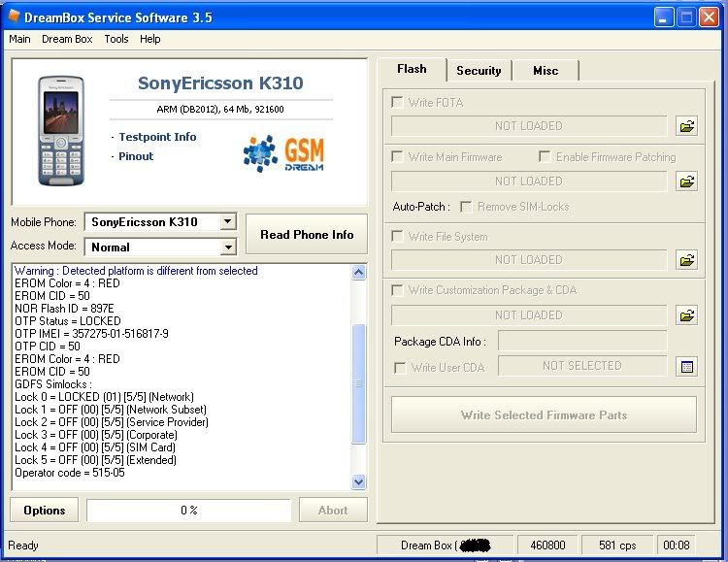Expand the Access Mode dropdown
This screenshot has height=562, width=728.
227,248
